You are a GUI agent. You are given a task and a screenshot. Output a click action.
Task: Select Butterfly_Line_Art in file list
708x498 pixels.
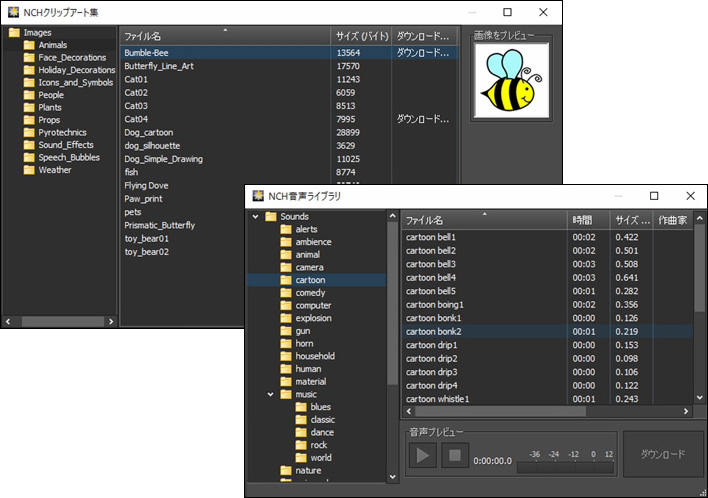point(159,66)
